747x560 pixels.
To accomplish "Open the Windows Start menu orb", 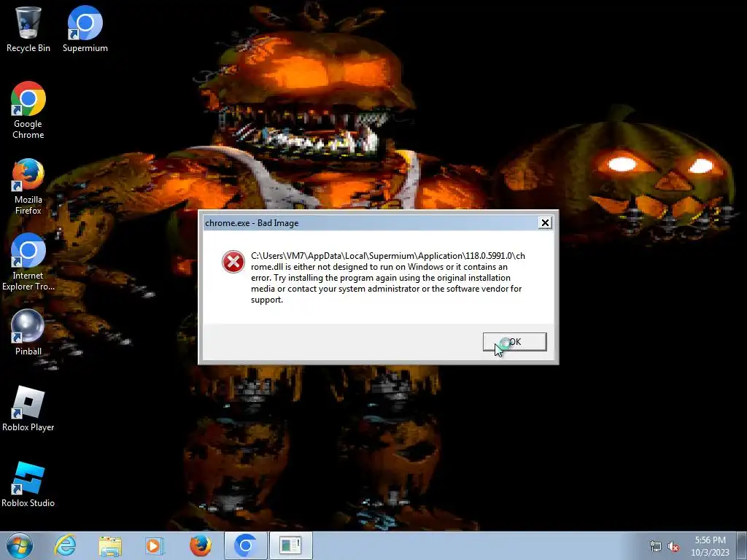I will (20, 545).
